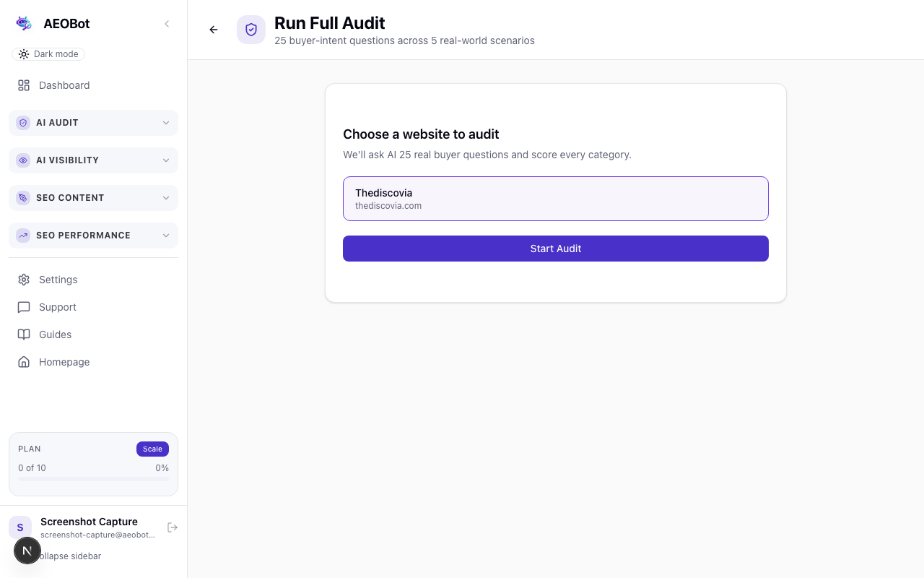The width and height of the screenshot is (924, 578).
Task: Log out using the exit icon
Action: pyautogui.click(x=173, y=527)
